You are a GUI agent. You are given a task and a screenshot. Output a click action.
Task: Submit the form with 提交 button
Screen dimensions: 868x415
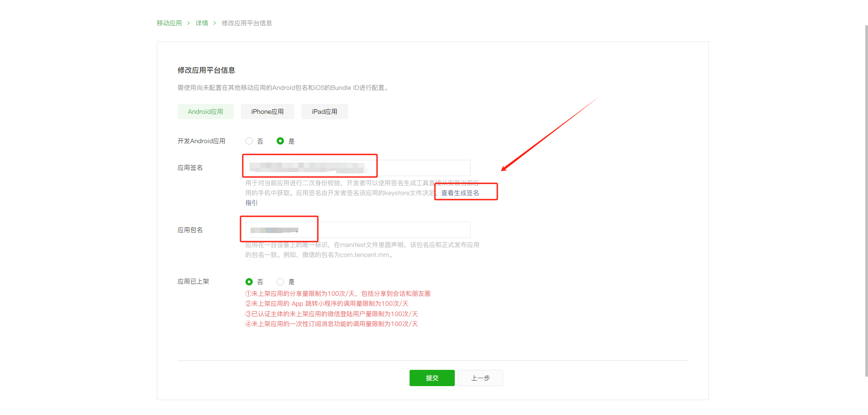[432, 378]
